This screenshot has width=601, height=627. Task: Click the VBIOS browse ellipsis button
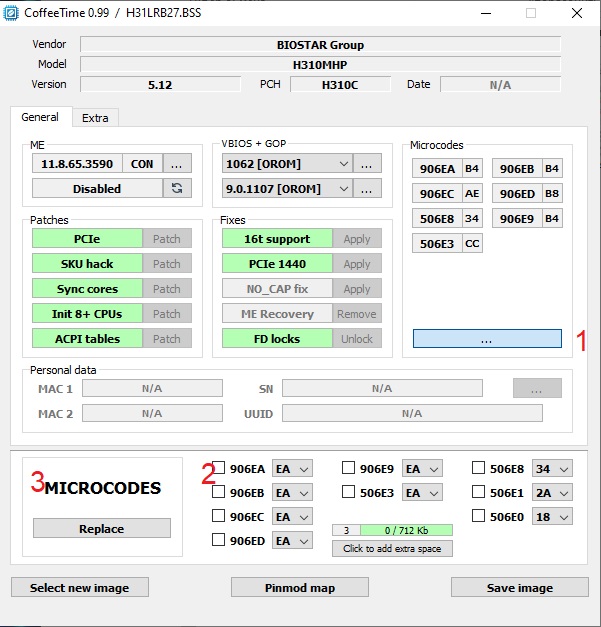click(x=367, y=164)
